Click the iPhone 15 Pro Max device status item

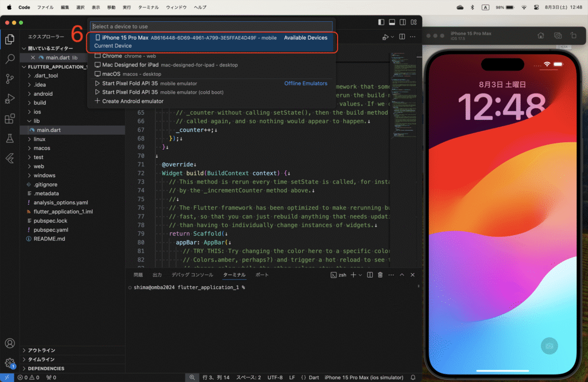(363, 377)
